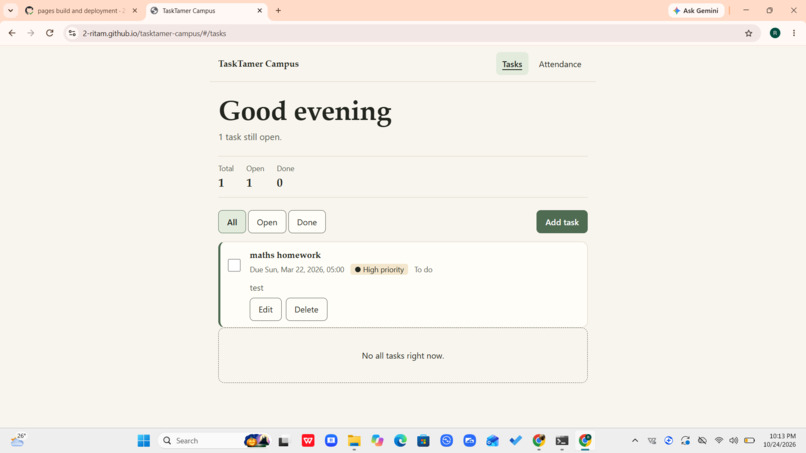The width and height of the screenshot is (806, 453).
Task: Open the volume speaker tray icon
Action: pyautogui.click(x=734, y=441)
